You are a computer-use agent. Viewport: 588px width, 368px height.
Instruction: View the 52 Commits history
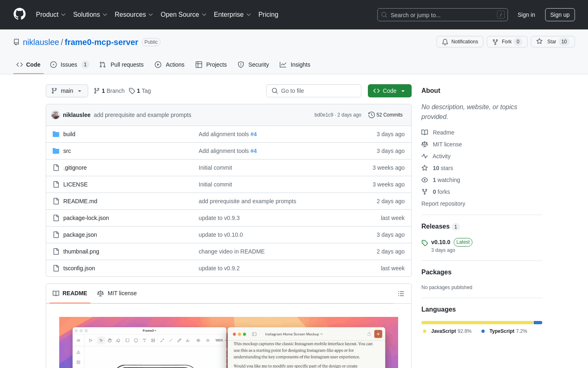click(385, 115)
